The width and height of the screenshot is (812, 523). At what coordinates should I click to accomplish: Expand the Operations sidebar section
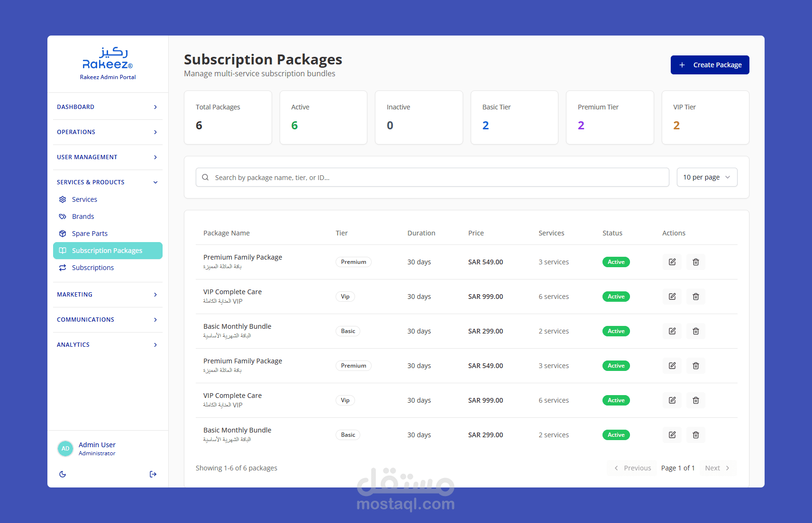coord(108,132)
